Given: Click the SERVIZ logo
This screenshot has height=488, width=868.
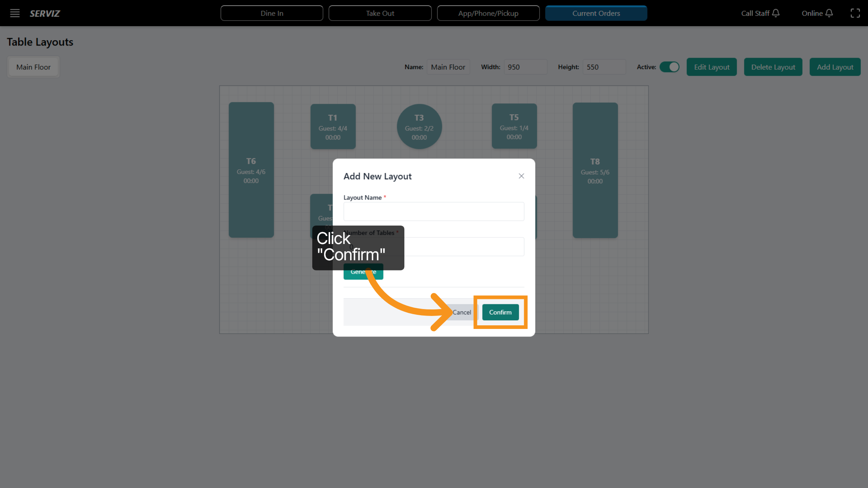Looking at the screenshot, I should point(44,13).
